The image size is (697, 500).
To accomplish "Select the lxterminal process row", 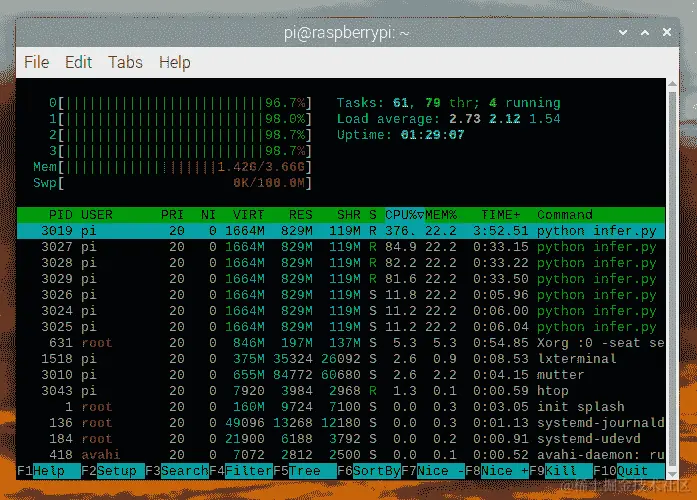I will pos(341,359).
